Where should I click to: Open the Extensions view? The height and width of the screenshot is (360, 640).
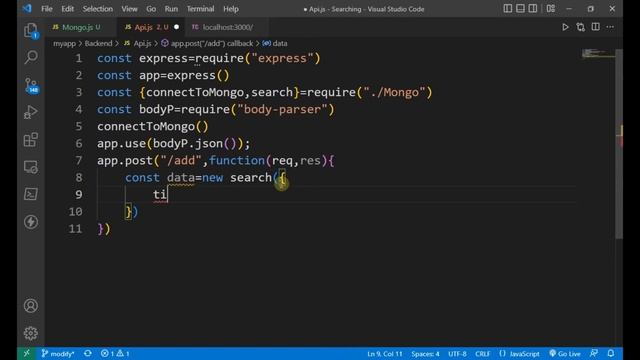31,140
